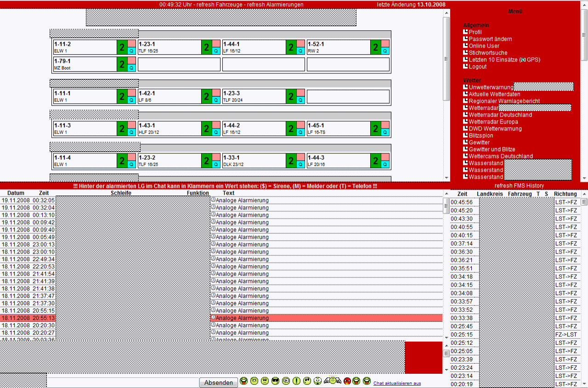The width and height of the screenshot is (588, 388).
Task: Click pink square of vehicle 1-11-3
Action: pos(132,125)
